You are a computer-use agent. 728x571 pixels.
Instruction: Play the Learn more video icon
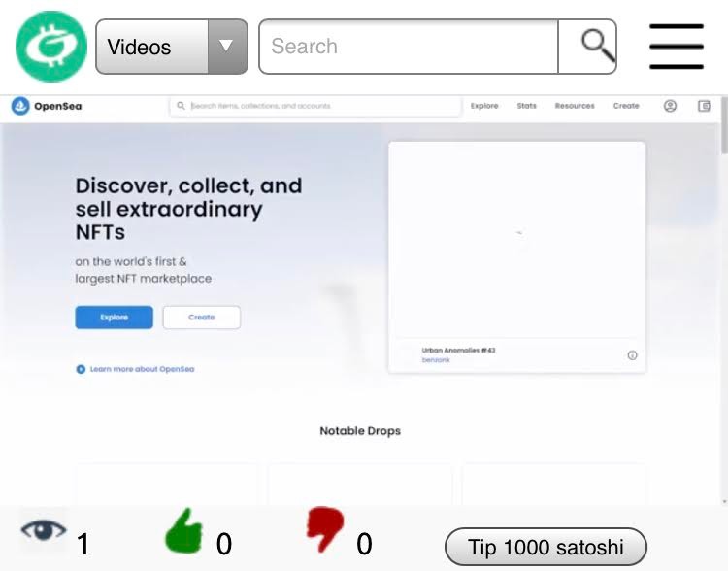coord(81,369)
